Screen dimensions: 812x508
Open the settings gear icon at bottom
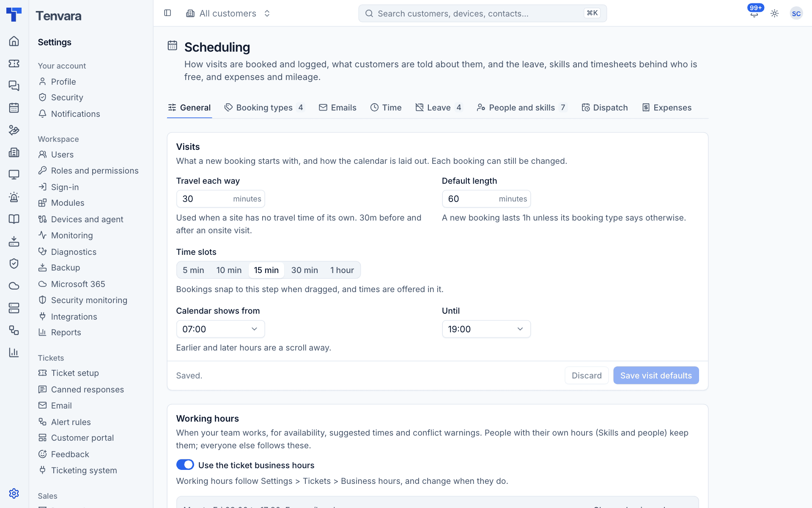click(14, 493)
